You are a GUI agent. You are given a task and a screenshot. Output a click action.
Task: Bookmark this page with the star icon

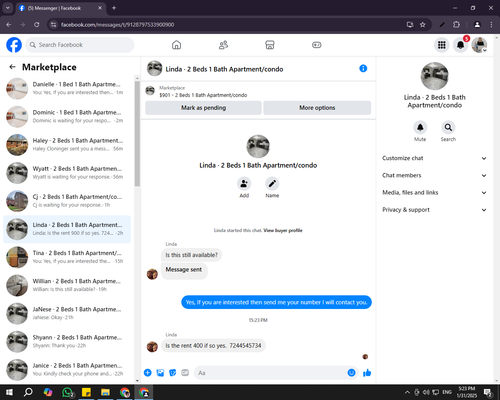tap(423, 25)
